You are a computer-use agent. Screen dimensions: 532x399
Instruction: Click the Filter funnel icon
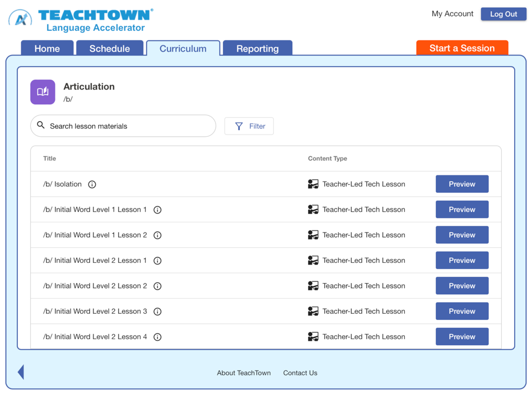pyautogui.click(x=239, y=126)
